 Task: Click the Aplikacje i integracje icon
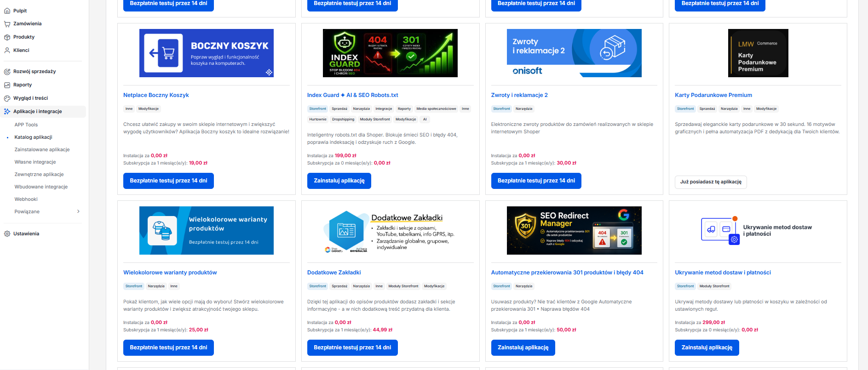coord(7,112)
